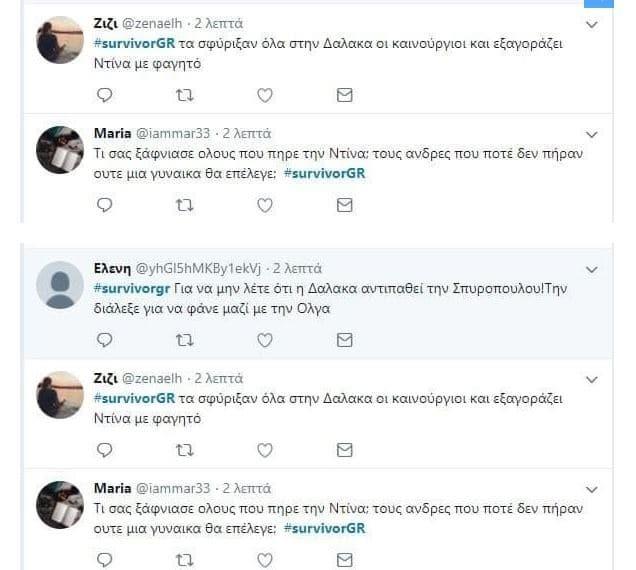Like the first Maria tweet
Image resolution: width=636 pixels, height=570 pixels.
pyautogui.click(x=265, y=205)
